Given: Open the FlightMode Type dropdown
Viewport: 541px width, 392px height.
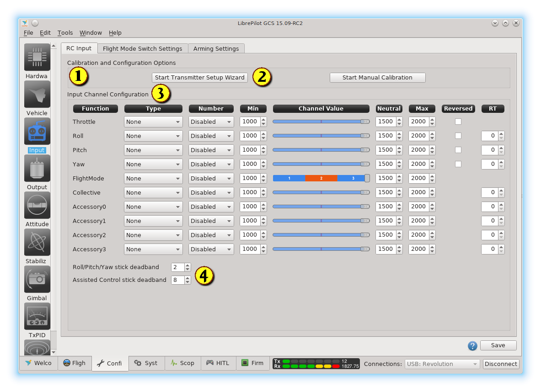Looking at the screenshot, I should coord(153,178).
